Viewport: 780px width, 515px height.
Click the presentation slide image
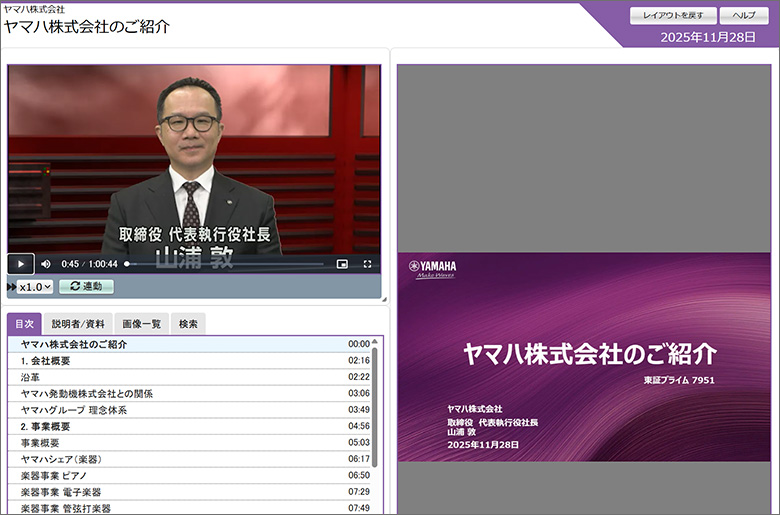[x=584, y=357]
